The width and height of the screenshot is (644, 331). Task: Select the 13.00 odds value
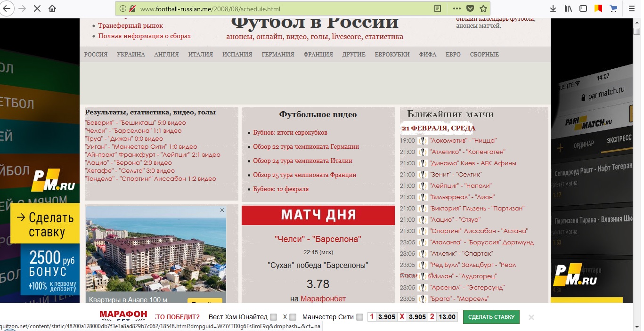coord(447,317)
